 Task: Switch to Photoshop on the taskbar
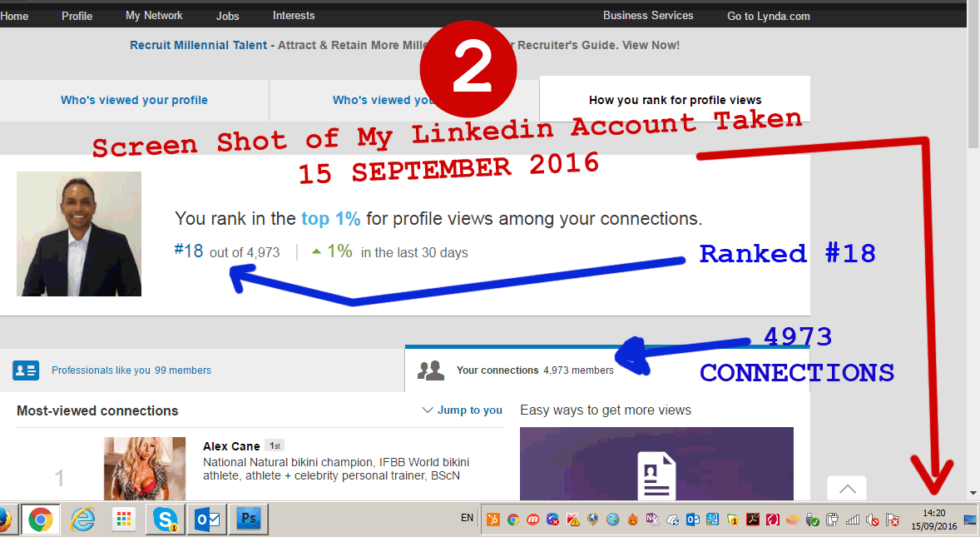248,520
